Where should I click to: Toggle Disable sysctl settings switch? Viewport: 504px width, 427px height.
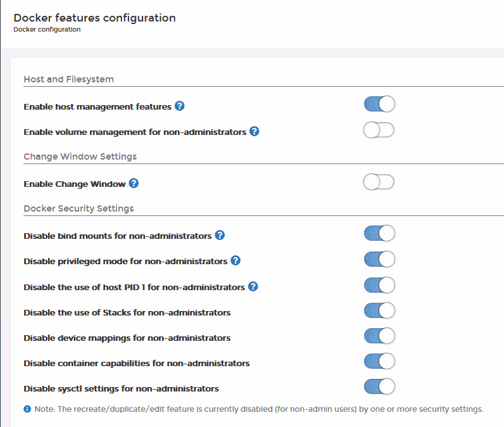pyautogui.click(x=379, y=387)
